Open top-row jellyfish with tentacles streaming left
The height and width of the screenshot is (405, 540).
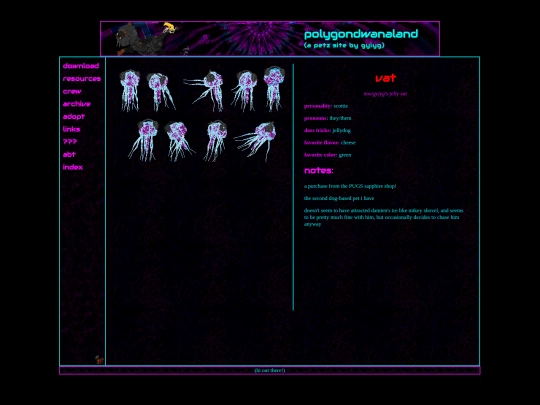click(204, 91)
